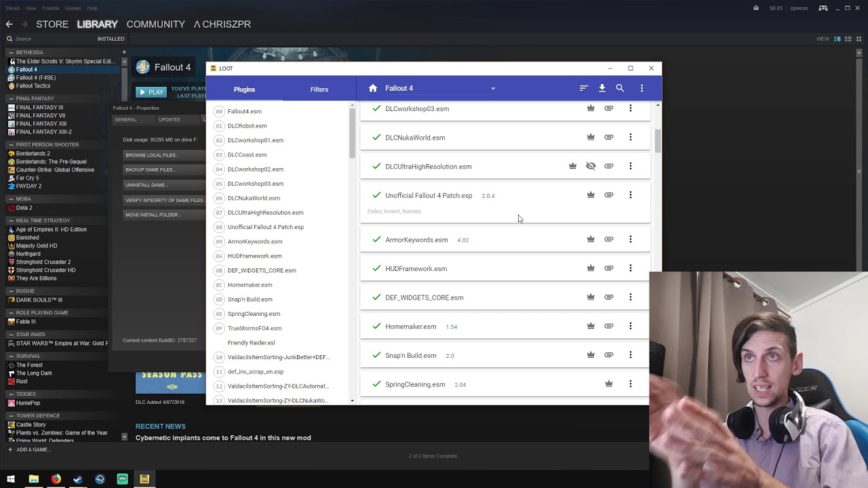868x488 pixels.
Task: Click the LOOT plugin cards scrollbar thumb
Action: (658, 140)
